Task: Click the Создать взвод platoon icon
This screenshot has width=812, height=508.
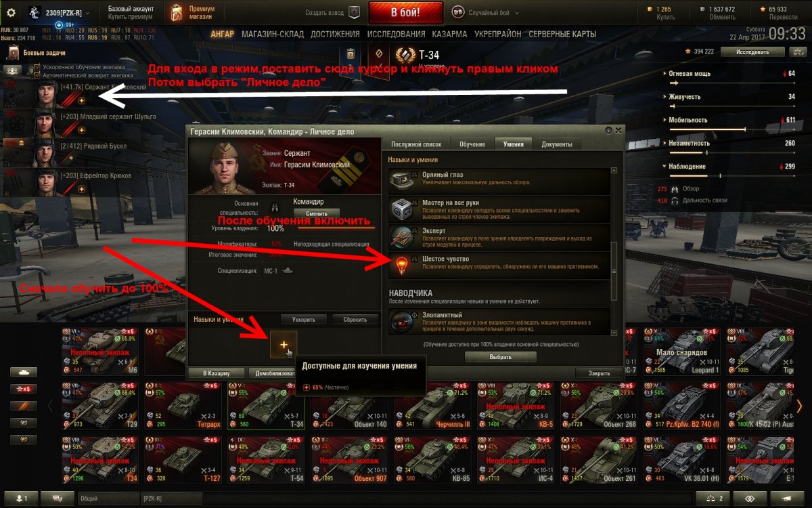Action: pos(353,12)
